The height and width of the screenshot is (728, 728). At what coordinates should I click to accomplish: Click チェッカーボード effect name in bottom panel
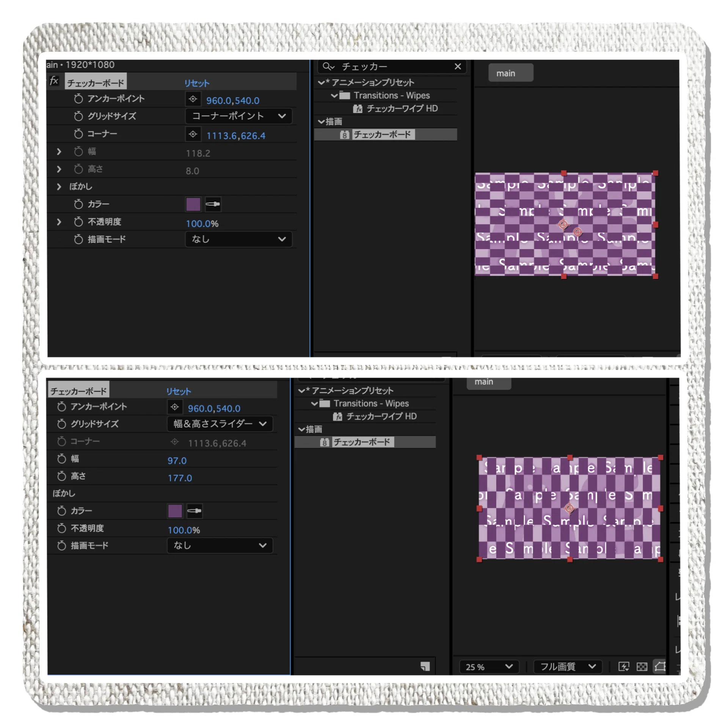pyautogui.click(x=78, y=390)
